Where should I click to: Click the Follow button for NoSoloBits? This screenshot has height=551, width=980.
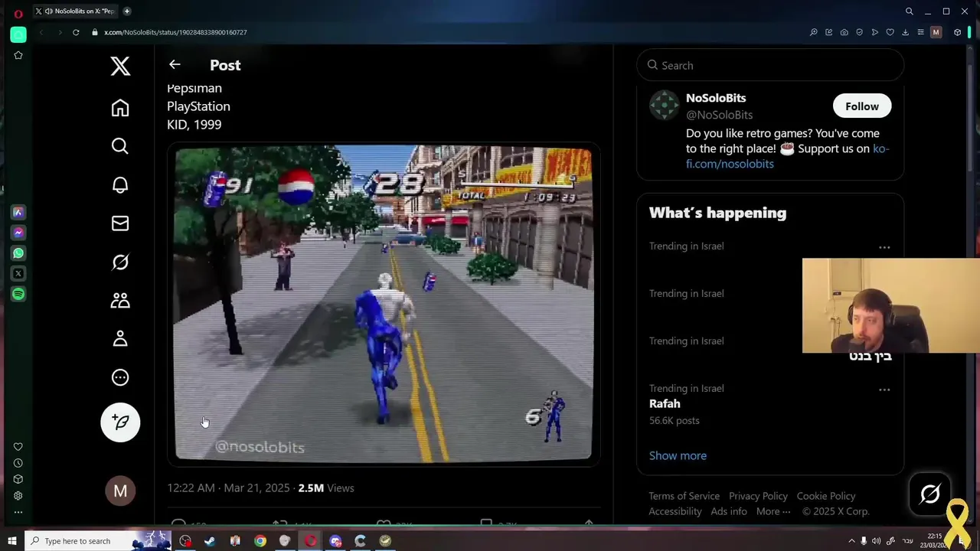(x=862, y=106)
